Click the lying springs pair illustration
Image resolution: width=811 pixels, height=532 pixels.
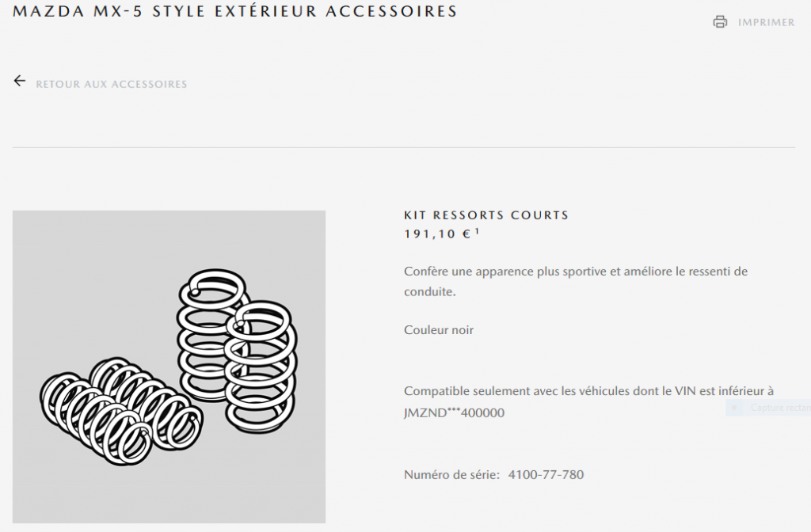[121, 410]
